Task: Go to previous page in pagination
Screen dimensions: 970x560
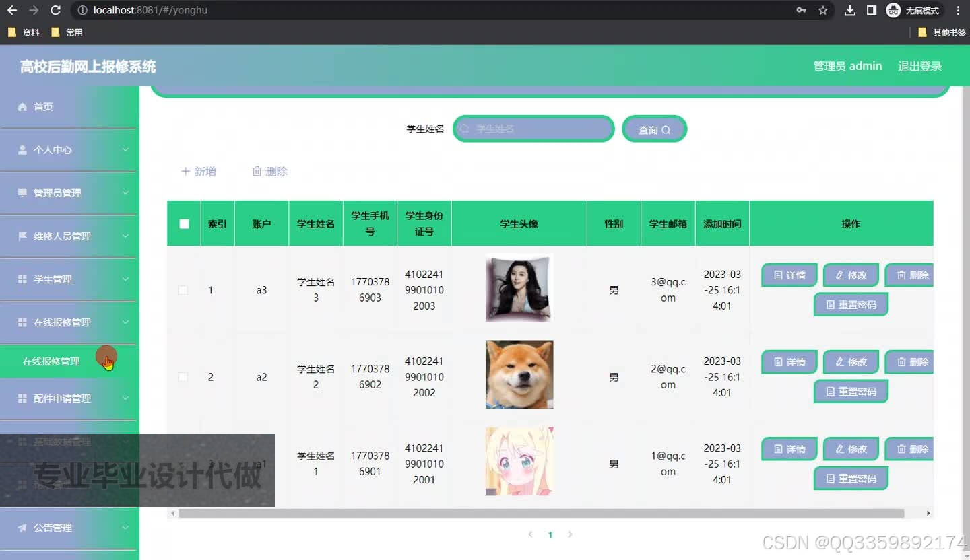Action: pos(530,534)
